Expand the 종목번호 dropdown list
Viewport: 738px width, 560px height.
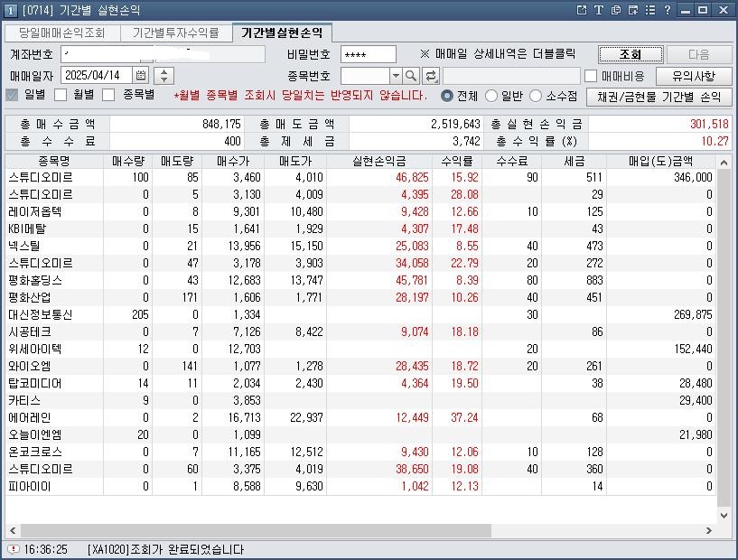pos(395,76)
